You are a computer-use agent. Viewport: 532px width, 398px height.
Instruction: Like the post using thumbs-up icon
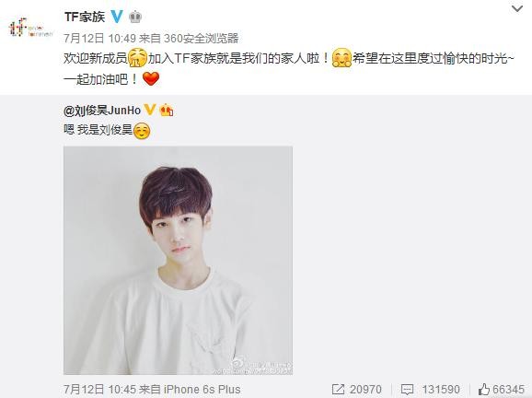click(484, 389)
